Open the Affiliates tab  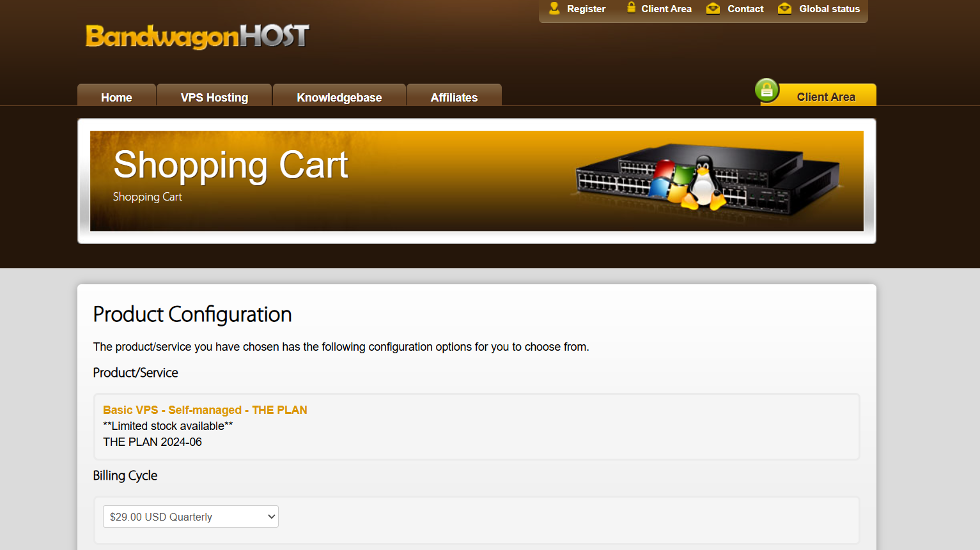[x=454, y=95]
